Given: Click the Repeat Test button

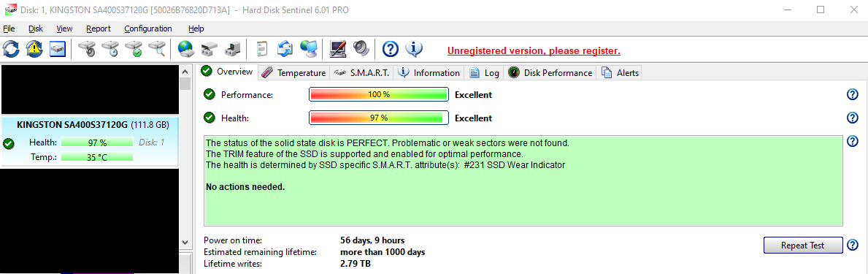Looking at the screenshot, I should 803,246.
